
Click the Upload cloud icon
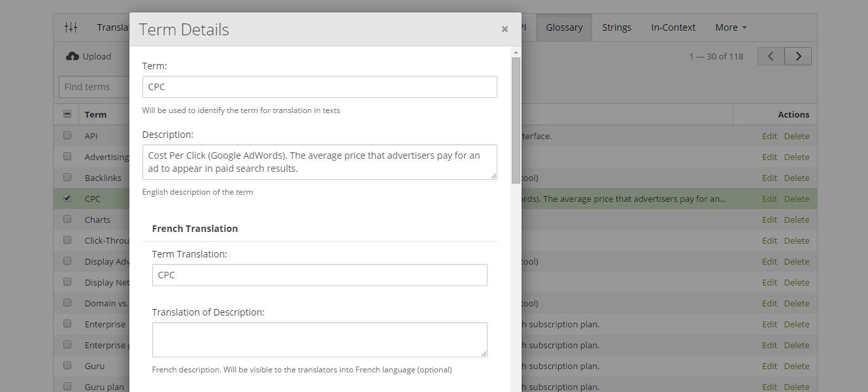coord(73,56)
